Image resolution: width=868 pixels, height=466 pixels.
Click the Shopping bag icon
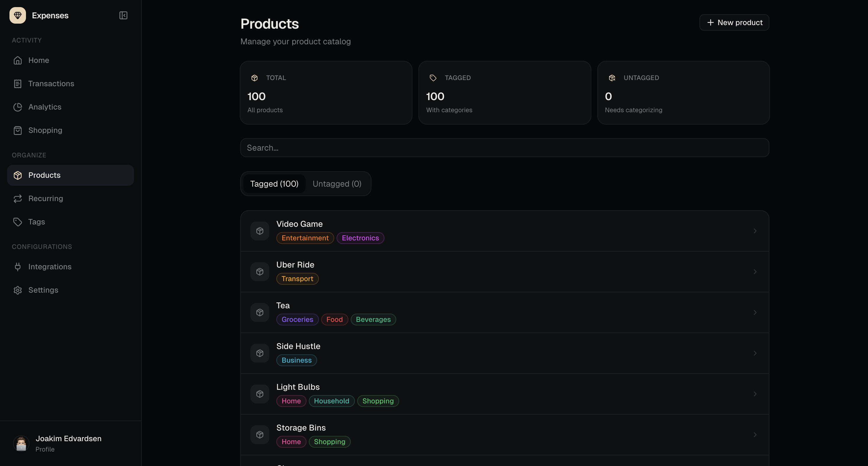(17, 131)
